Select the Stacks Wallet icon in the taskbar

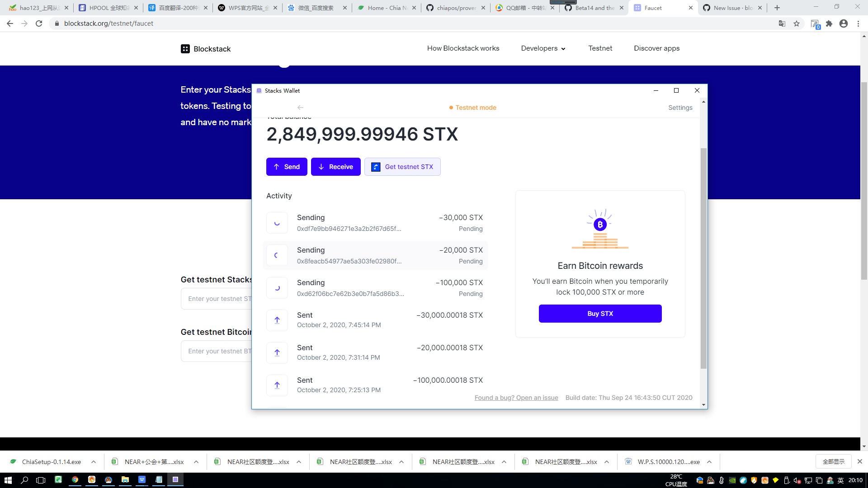tap(175, 480)
